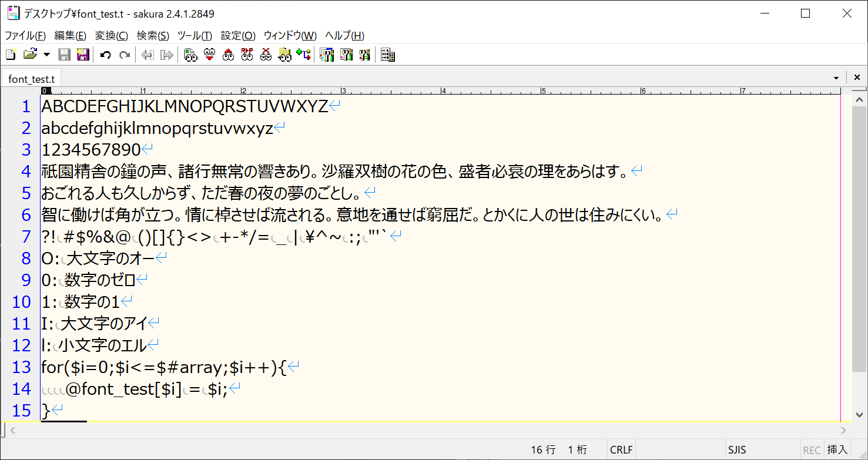The width and height of the screenshot is (868, 460).
Task: Click the line abcdefghijklmnopqrstuvwxyz
Action: point(157,128)
